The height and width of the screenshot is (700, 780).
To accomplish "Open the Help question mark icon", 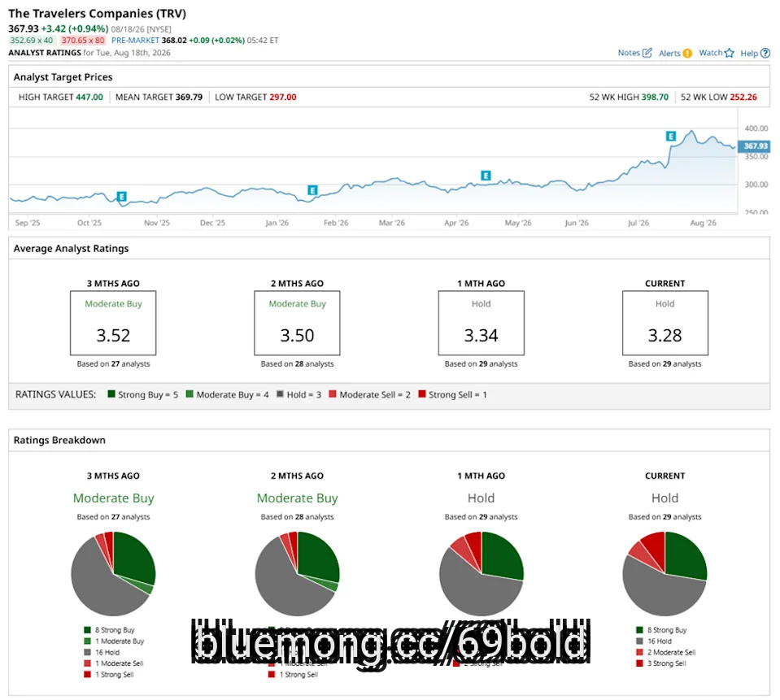I will [765, 53].
